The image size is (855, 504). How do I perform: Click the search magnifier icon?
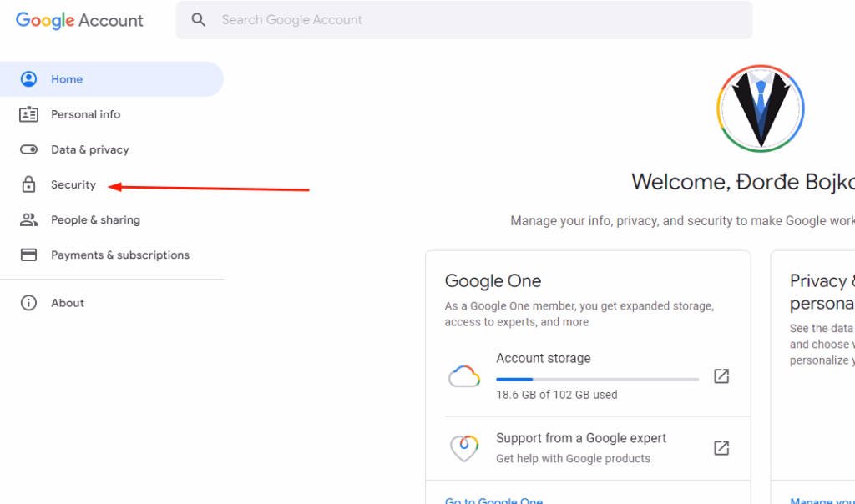point(199,20)
